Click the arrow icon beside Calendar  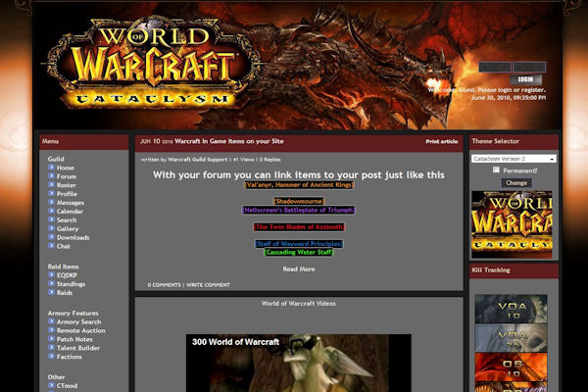coord(51,211)
